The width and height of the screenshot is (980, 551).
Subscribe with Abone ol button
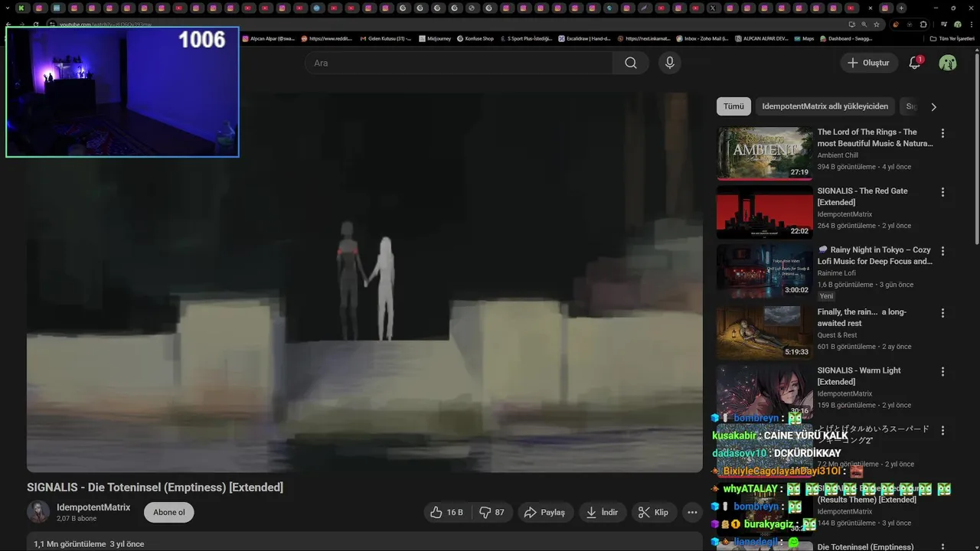tap(169, 512)
